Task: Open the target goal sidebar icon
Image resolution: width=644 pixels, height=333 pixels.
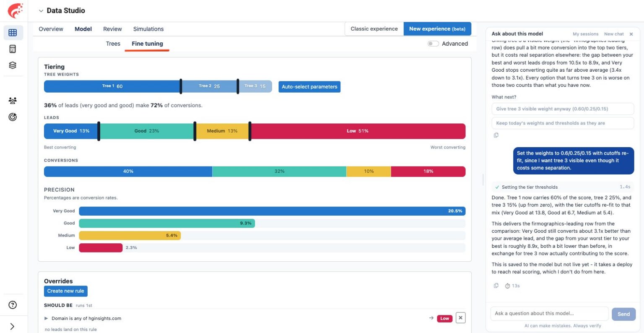Action: (x=13, y=117)
